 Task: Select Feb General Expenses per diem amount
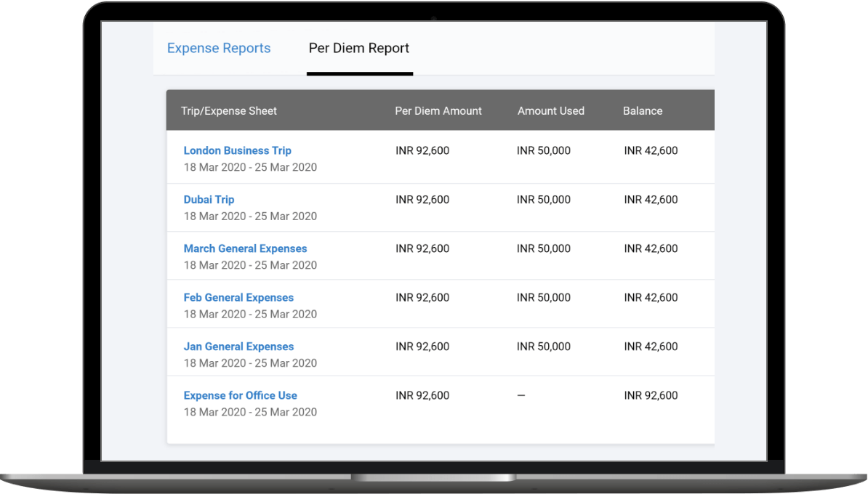point(422,298)
